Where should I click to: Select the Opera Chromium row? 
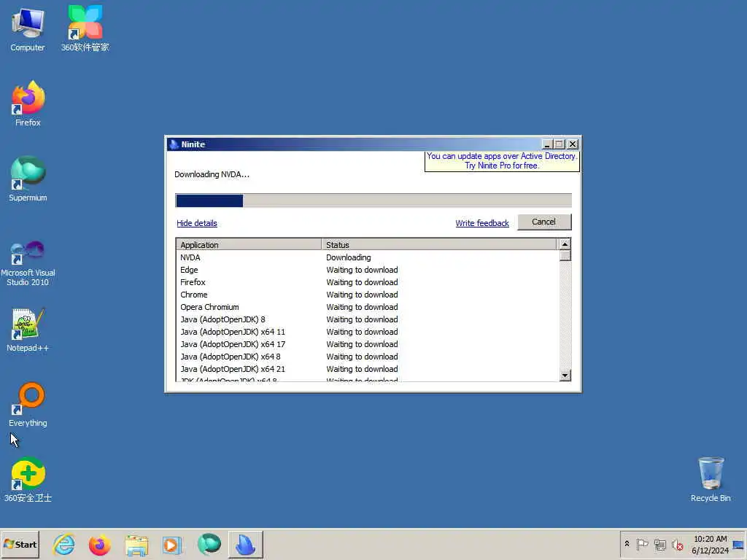tap(367, 307)
